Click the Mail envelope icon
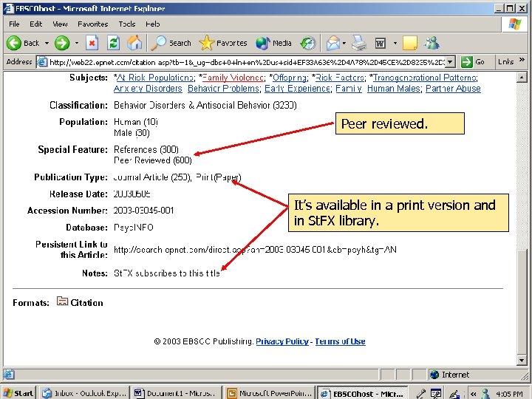Viewport: 532px width, 399px height. pos(332,43)
